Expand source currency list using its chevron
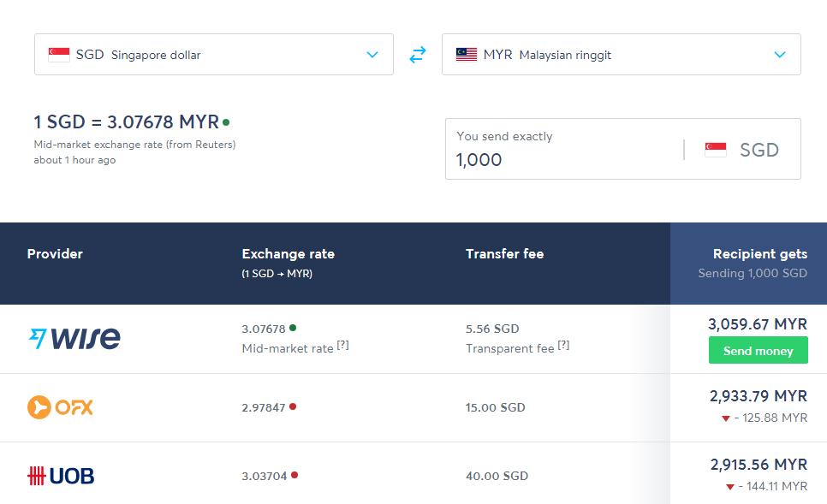827x504 pixels. click(372, 55)
